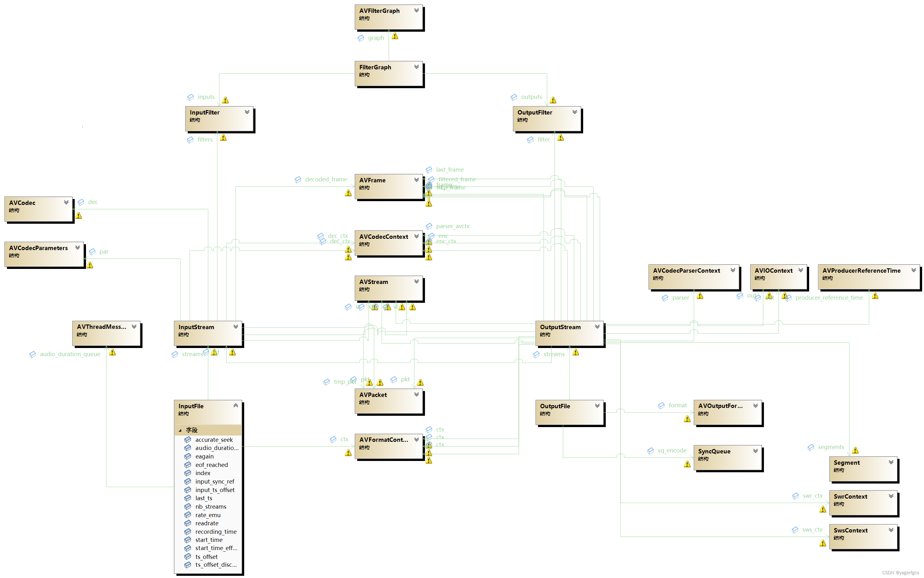
Task: Expand the SwrContext class node
Action: point(891,496)
